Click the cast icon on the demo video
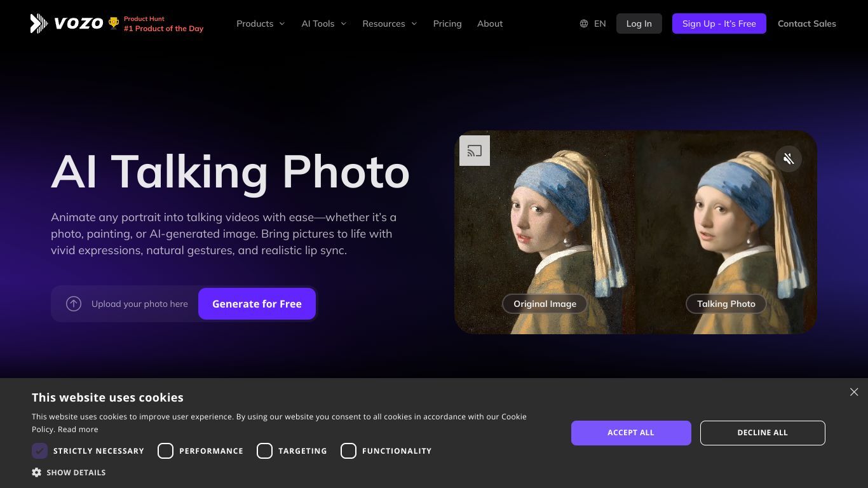This screenshot has height=488, width=868. (475, 151)
